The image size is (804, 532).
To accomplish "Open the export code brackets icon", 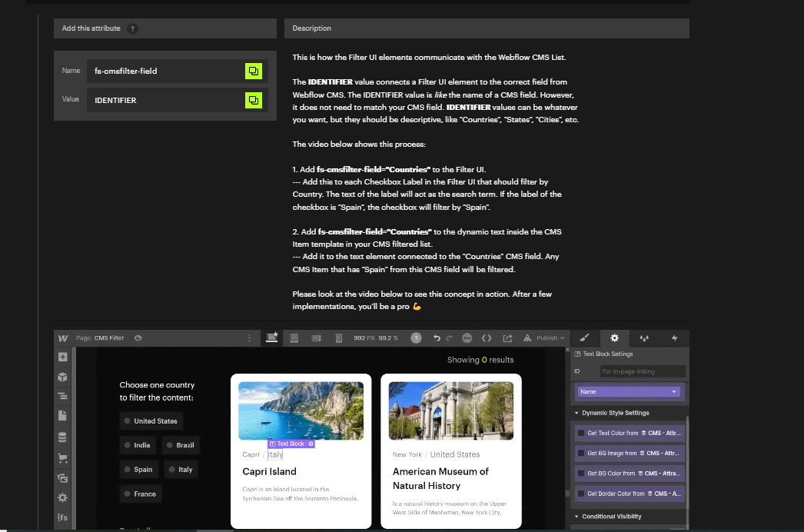I will (x=487, y=338).
